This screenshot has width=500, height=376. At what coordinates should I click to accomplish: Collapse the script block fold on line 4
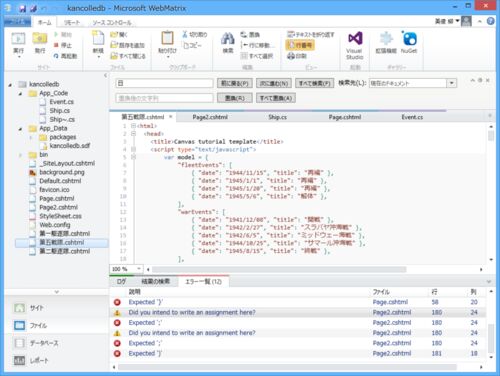[133, 149]
